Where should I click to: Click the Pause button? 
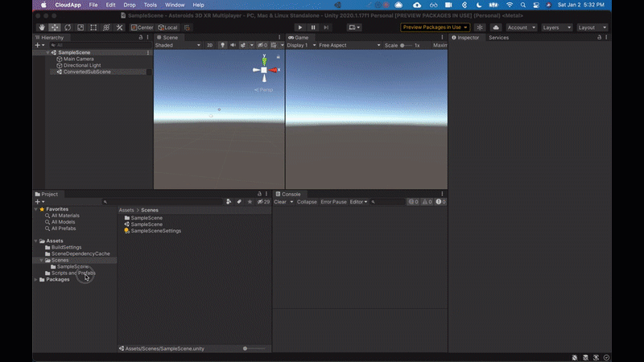[313, 27]
